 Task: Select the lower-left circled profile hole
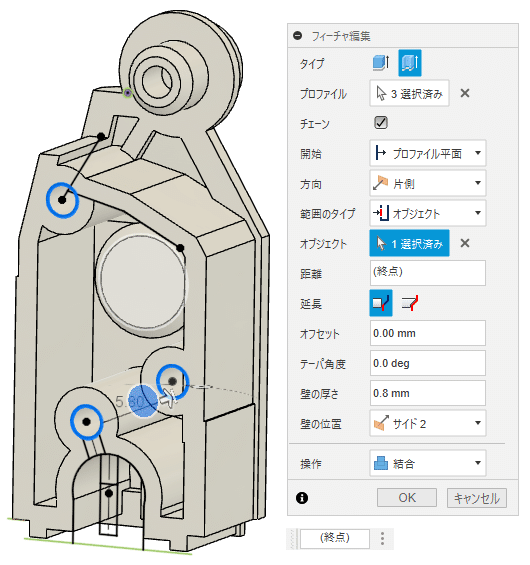[86, 422]
